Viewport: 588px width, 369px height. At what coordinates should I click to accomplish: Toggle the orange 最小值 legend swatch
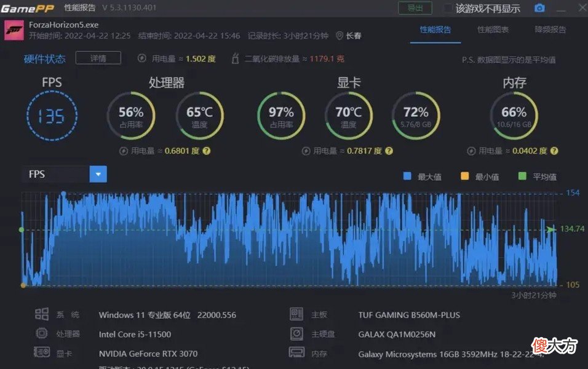click(x=464, y=176)
